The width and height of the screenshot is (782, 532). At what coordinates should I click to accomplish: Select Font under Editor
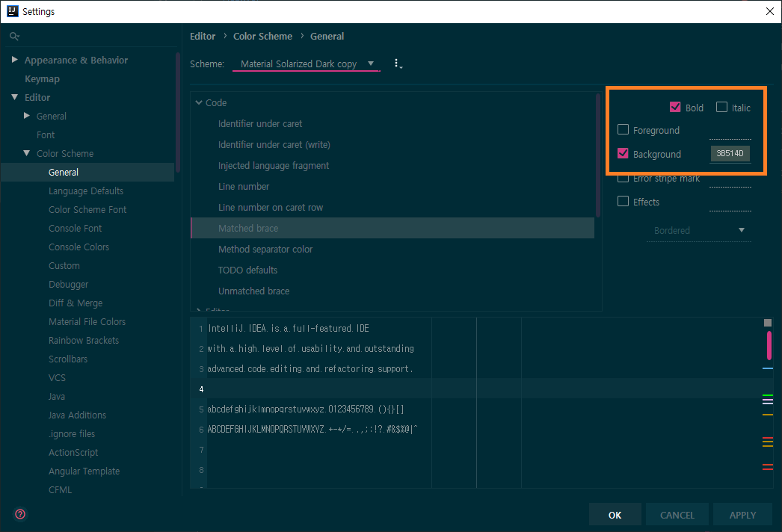click(x=46, y=134)
